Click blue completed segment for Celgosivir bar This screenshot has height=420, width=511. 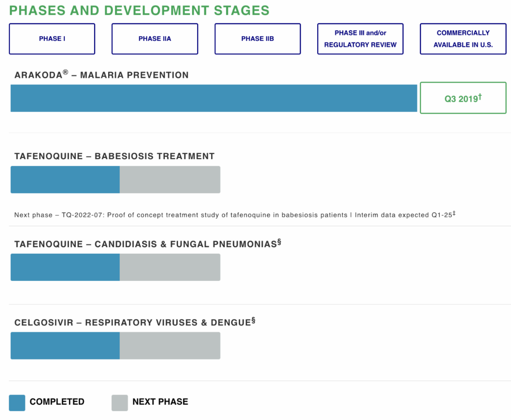(x=65, y=346)
